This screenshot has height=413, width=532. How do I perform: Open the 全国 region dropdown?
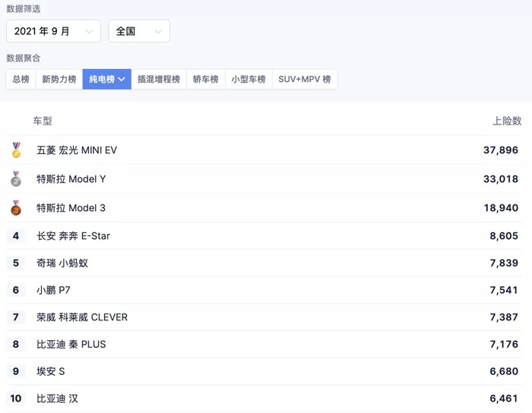pos(139,31)
